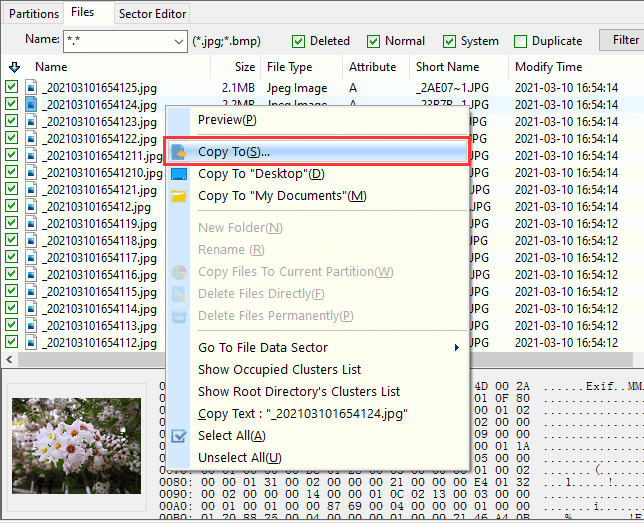Choose Preview(P) from the context menu
This screenshot has height=523, width=644.
(227, 120)
